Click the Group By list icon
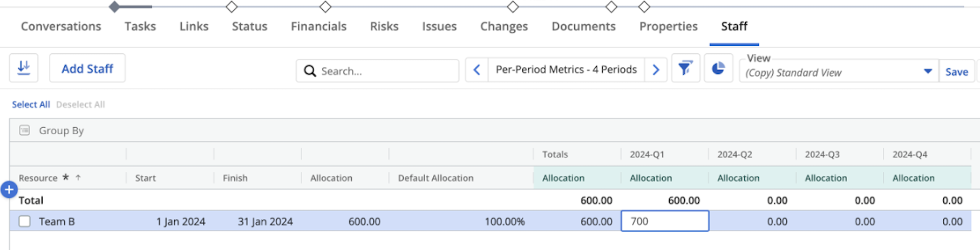 click(25, 130)
